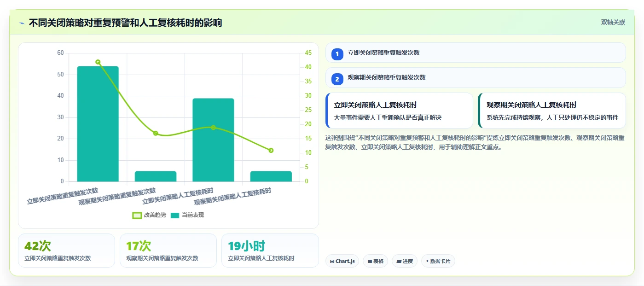Click the text 大量事件需要人工重新确认是否真正解决

pos(388,117)
